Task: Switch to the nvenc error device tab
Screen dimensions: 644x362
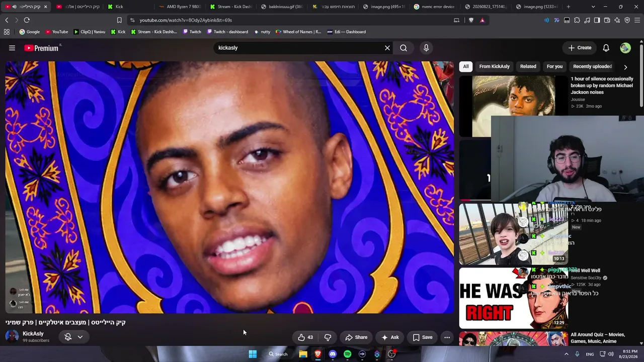Action: 434,7
